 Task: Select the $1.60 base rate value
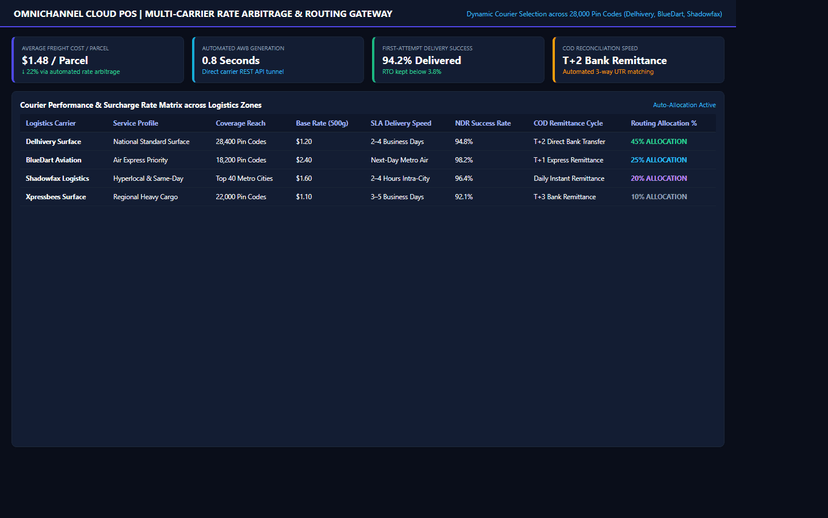tap(304, 178)
